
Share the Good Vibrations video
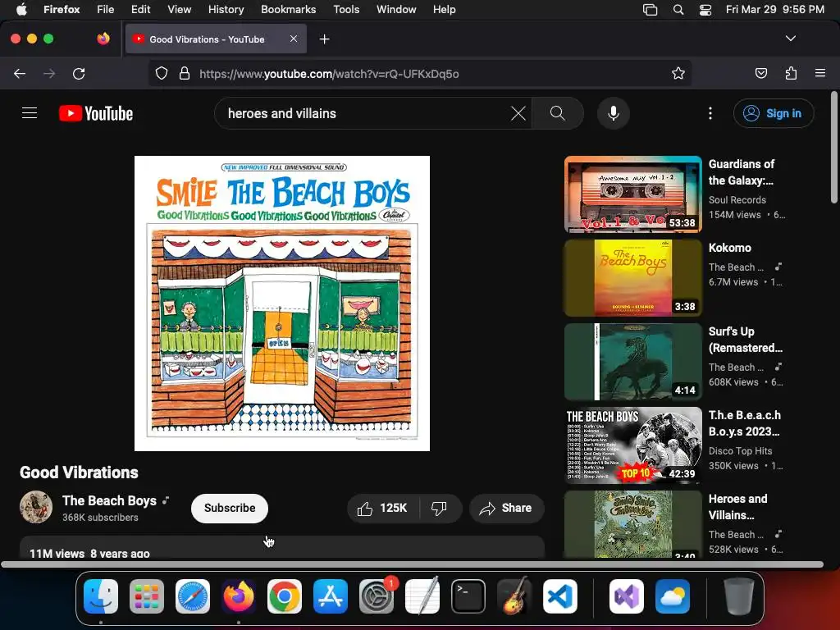507,508
